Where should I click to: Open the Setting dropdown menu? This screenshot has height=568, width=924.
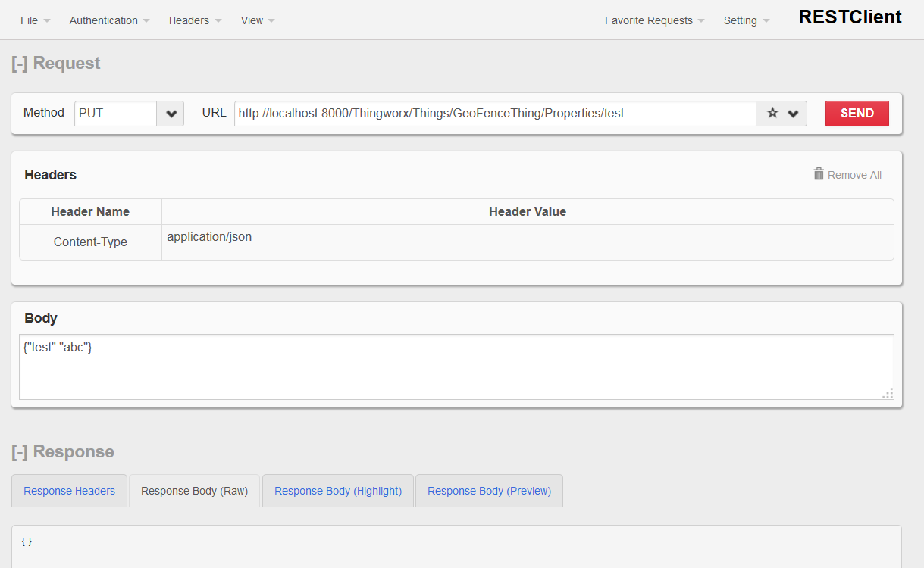[746, 20]
